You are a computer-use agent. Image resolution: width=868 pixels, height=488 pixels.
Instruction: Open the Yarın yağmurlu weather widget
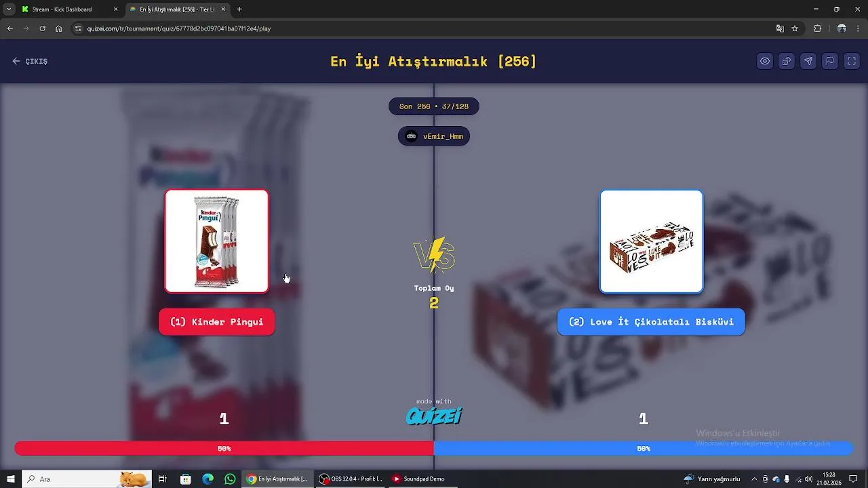click(712, 479)
